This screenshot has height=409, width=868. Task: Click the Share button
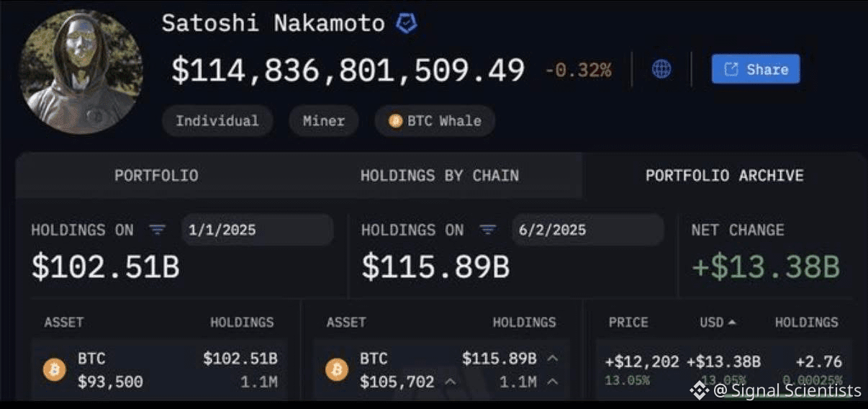click(x=756, y=69)
